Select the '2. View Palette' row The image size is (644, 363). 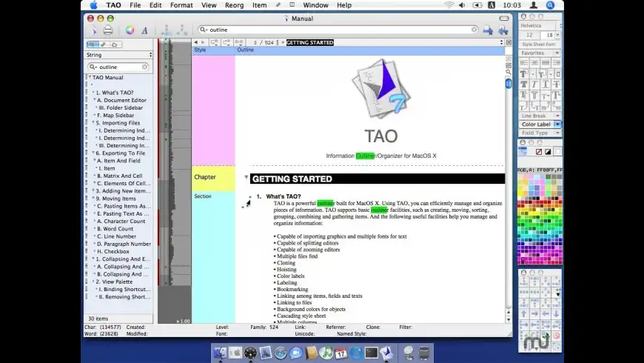[x=114, y=282]
